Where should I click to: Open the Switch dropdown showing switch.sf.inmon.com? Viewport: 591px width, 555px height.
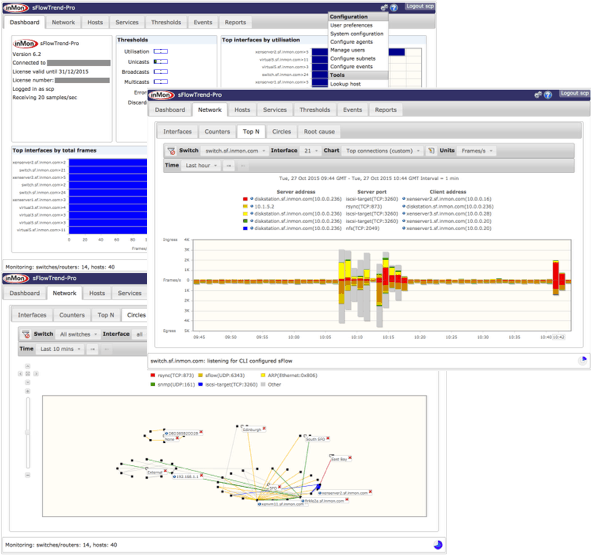[234, 151]
